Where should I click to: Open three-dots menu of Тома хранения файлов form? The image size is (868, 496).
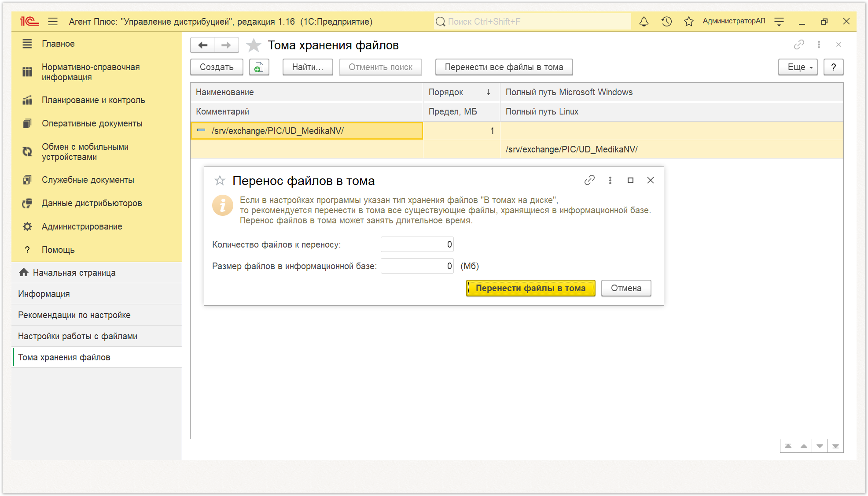(819, 44)
